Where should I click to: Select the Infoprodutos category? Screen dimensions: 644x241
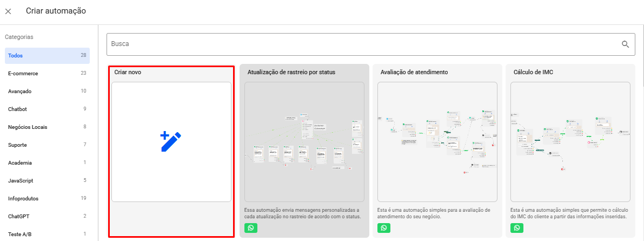[47, 199]
